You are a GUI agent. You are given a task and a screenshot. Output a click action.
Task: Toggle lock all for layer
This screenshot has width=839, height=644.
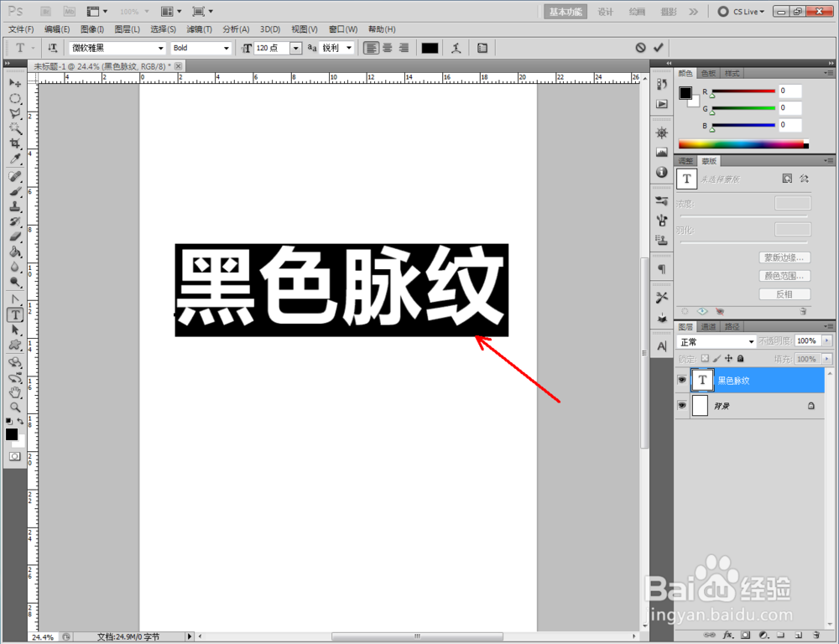click(x=741, y=358)
